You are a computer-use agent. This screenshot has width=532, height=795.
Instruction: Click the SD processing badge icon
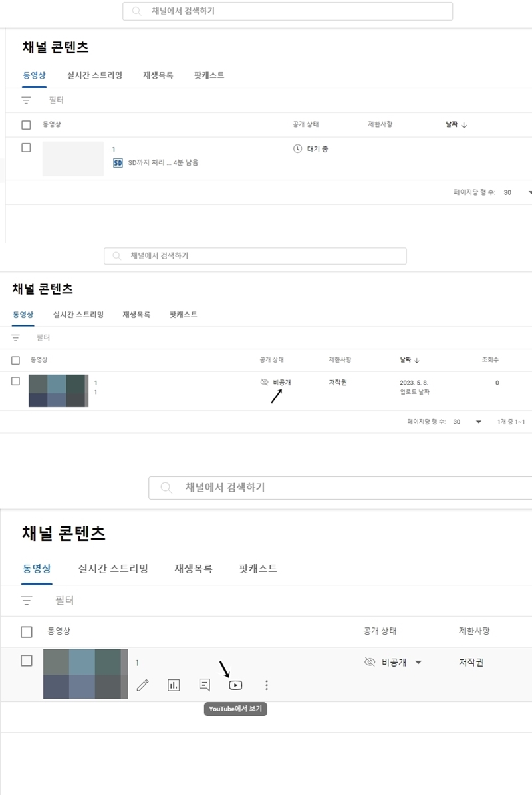point(118,163)
